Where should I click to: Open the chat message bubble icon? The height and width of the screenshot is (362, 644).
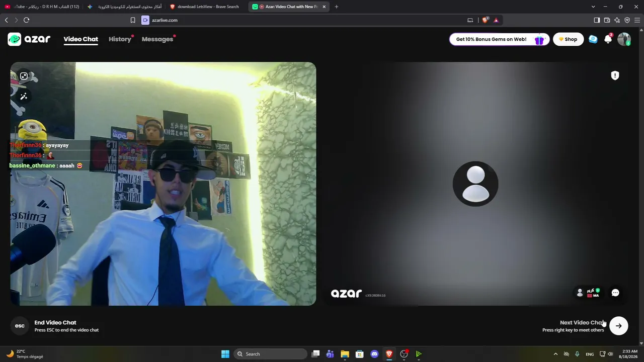coord(615,293)
